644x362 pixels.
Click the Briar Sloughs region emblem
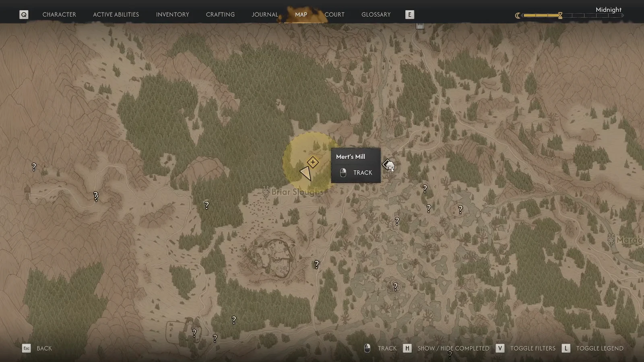(266, 192)
